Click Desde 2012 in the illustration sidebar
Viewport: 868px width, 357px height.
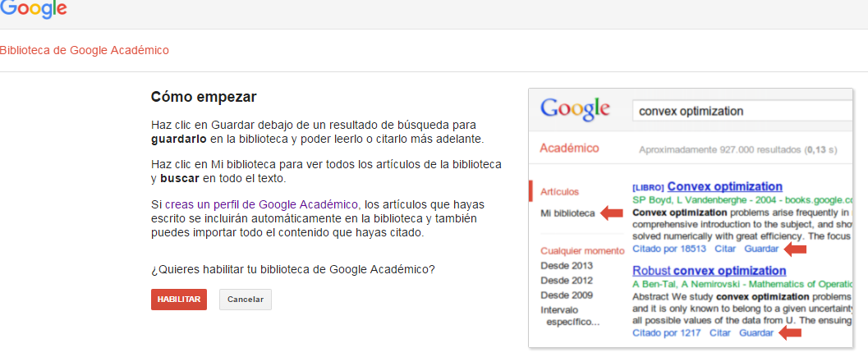pyautogui.click(x=567, y=281)
